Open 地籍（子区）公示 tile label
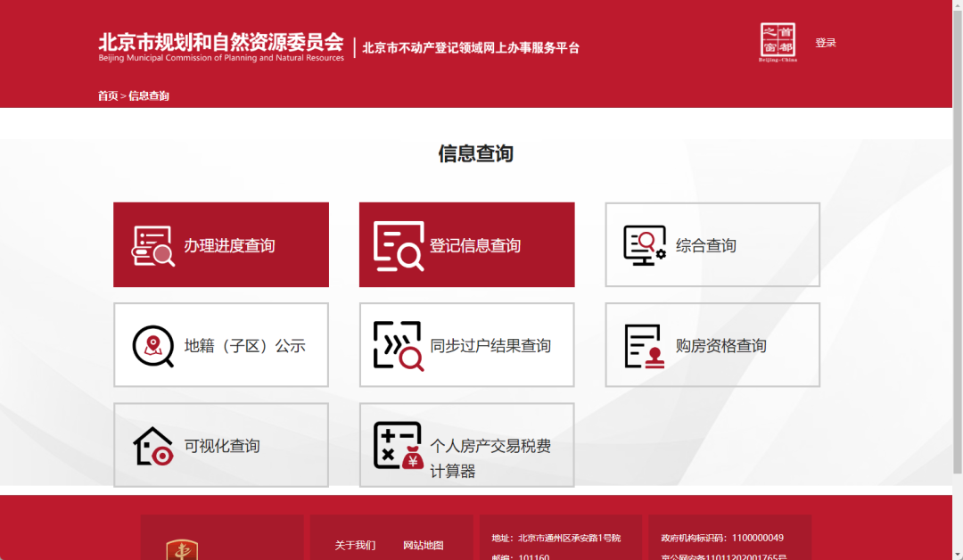 coord(244,346)
